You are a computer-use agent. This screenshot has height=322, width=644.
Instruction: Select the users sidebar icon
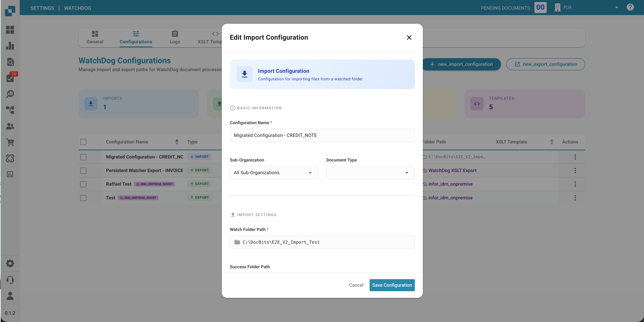coord(10,126)
